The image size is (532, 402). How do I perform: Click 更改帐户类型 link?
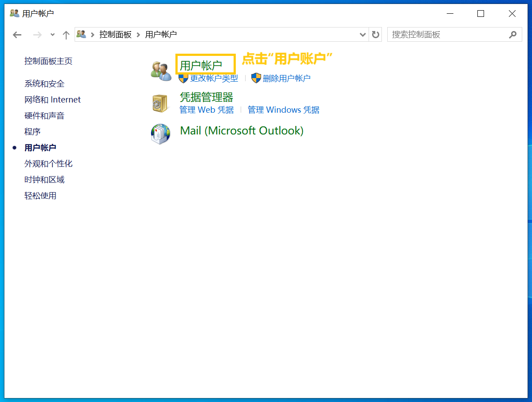[x=214, y=79]
